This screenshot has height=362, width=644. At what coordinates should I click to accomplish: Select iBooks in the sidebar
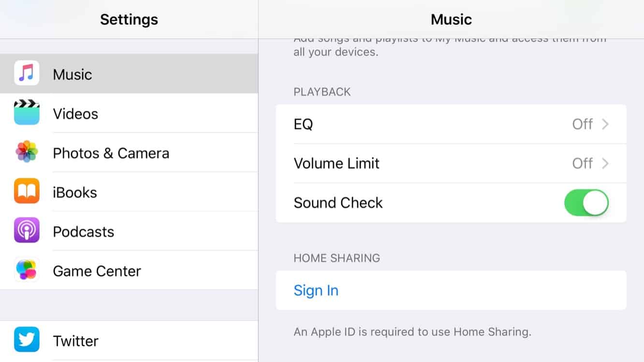[75, 192]
